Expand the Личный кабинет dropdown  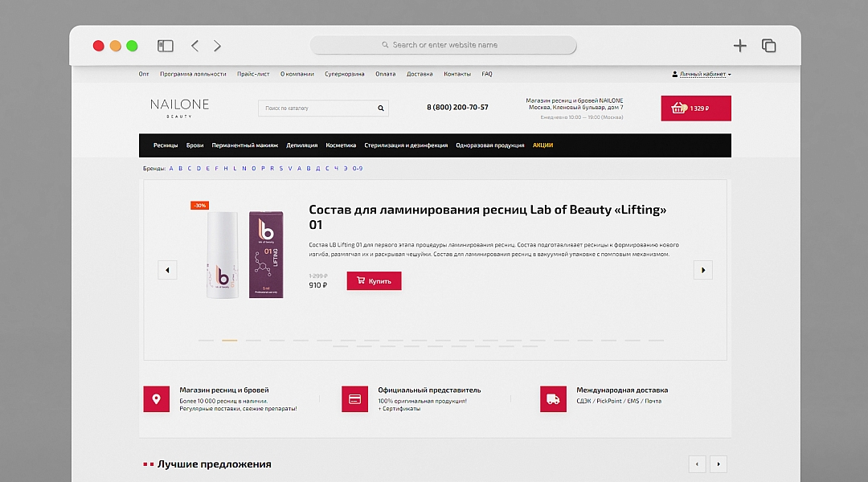pos(702,74)
